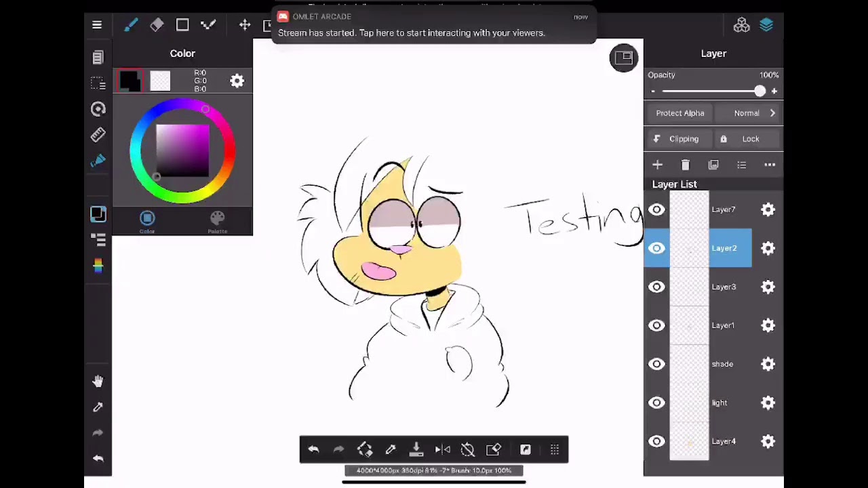Hide Layer7 visibility eye
This screenshot has width=868, height=488.
pos(656,210)
